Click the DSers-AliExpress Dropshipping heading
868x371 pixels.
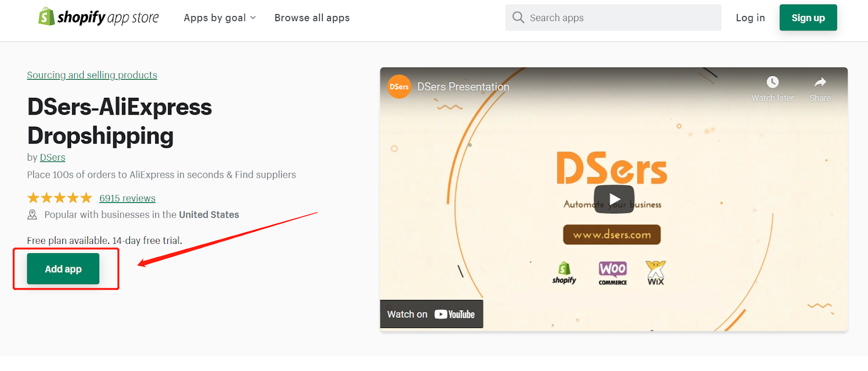[x=119, y=121]
